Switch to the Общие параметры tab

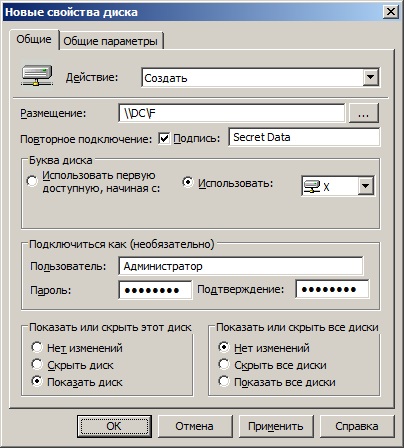click(111, 41)
